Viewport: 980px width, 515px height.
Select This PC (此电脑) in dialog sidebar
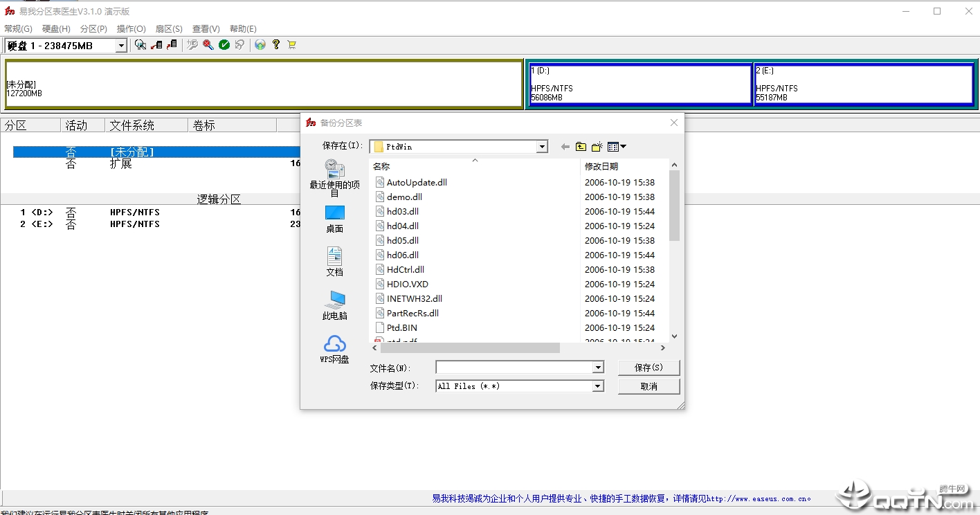(x=335, y=305)
